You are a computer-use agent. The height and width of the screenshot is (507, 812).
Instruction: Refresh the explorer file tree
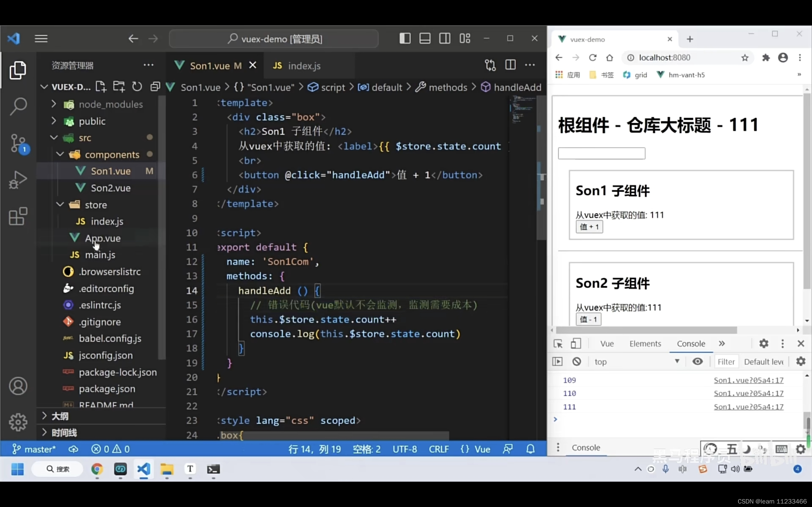click(137, 87)
